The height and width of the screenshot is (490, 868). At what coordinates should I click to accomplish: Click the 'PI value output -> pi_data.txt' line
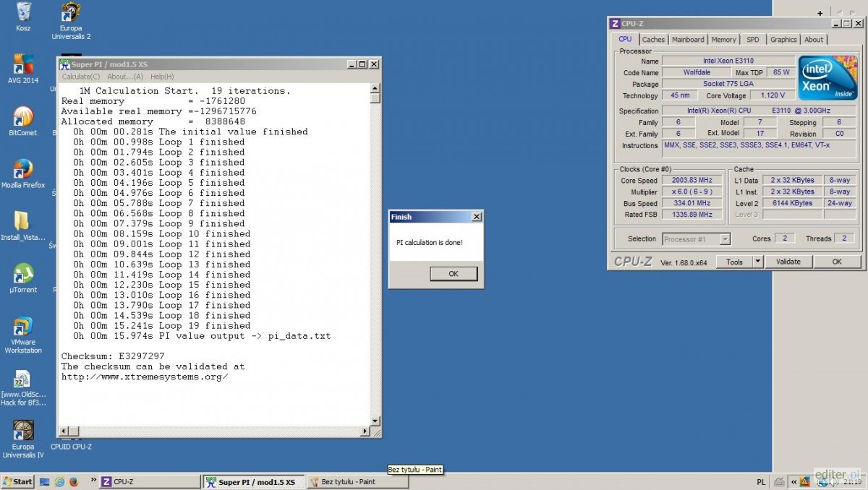click(202, 336)
